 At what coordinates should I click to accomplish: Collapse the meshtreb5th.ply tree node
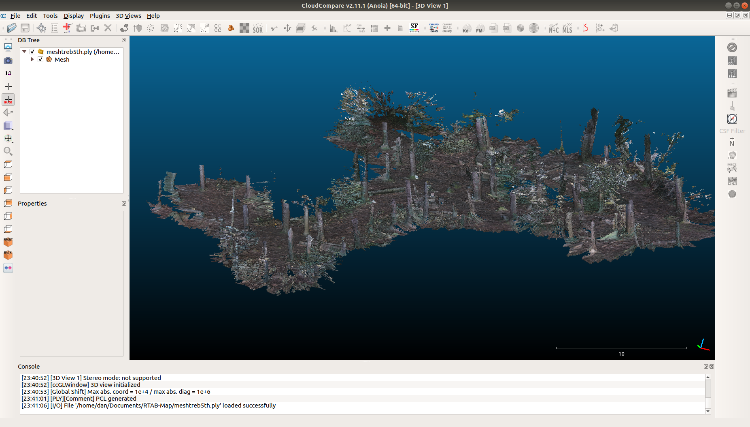(x=23, y=51)
